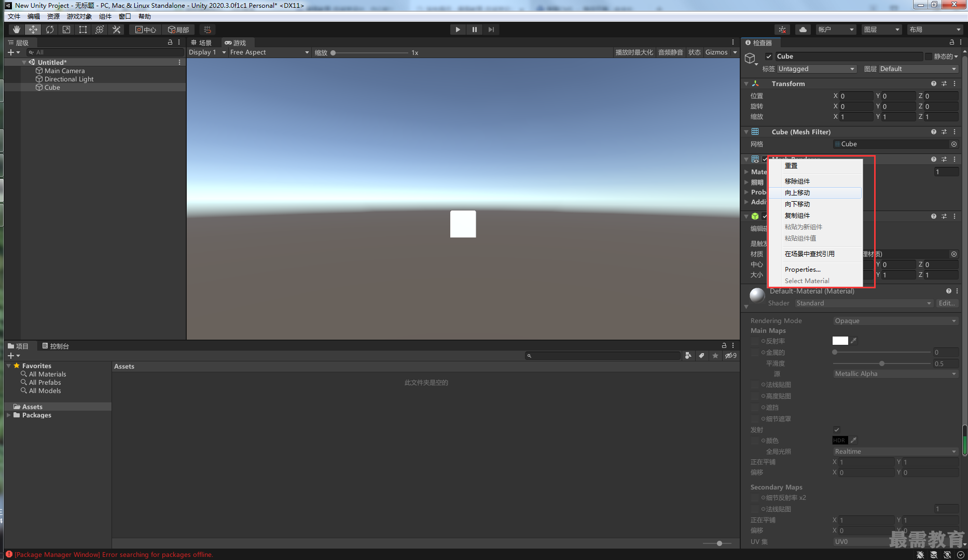Select the Move tool
968x560 pixels.
[33, 30]
